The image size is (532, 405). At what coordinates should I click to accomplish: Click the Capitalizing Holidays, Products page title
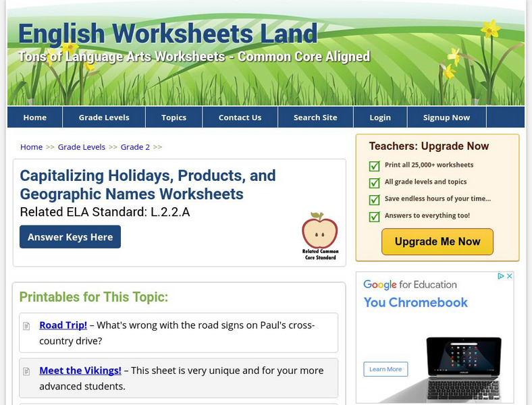148,185
